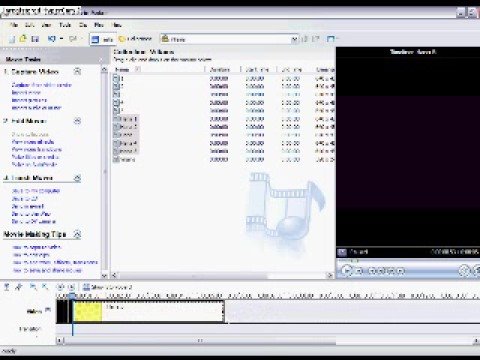The image size is (480, 360).
Task: Click the Views icon in toolbar
Action: [x=331, y=39]
